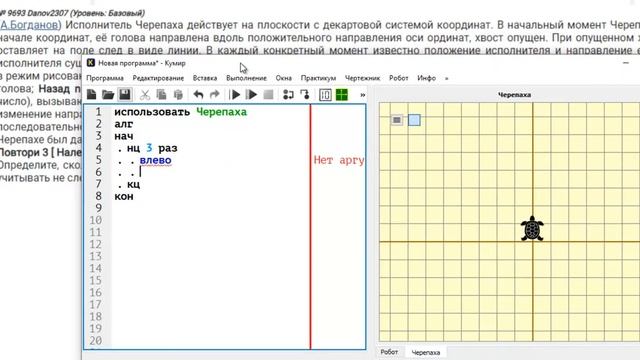Expand the hidden toolbar items

click(362, 95)
